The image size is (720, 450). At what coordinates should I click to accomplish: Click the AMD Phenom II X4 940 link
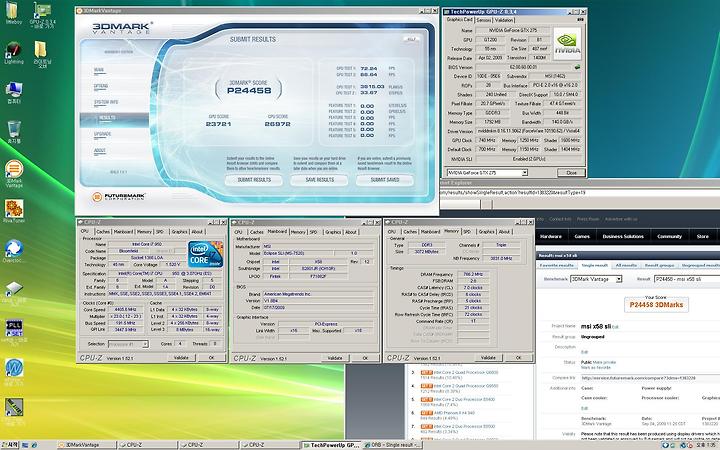(x=454, y=413)
